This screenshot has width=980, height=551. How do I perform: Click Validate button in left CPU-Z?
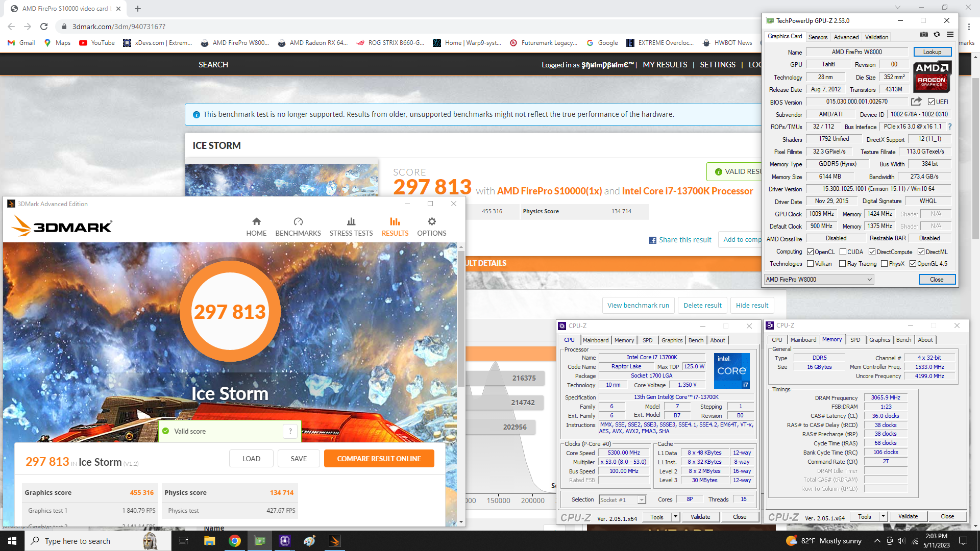coord(700,517)
